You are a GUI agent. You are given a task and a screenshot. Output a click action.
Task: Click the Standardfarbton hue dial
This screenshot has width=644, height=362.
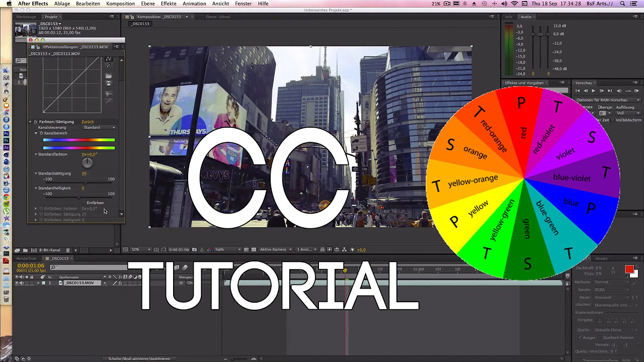[x=87, y=162]
